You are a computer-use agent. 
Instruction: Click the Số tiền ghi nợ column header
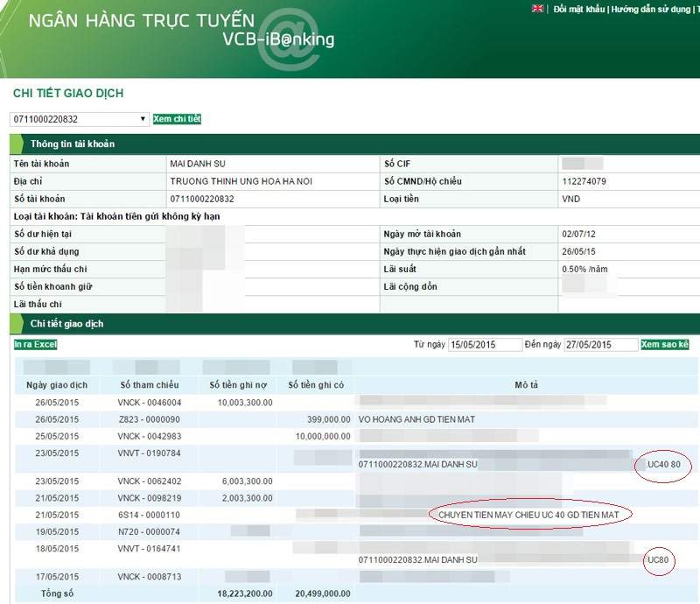pyautogui.click(x=238, y=385)
